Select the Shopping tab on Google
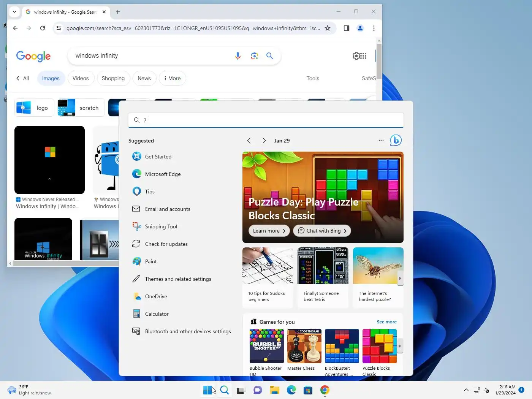This screenshot has width=532, height=399. (x=113, y=78)
